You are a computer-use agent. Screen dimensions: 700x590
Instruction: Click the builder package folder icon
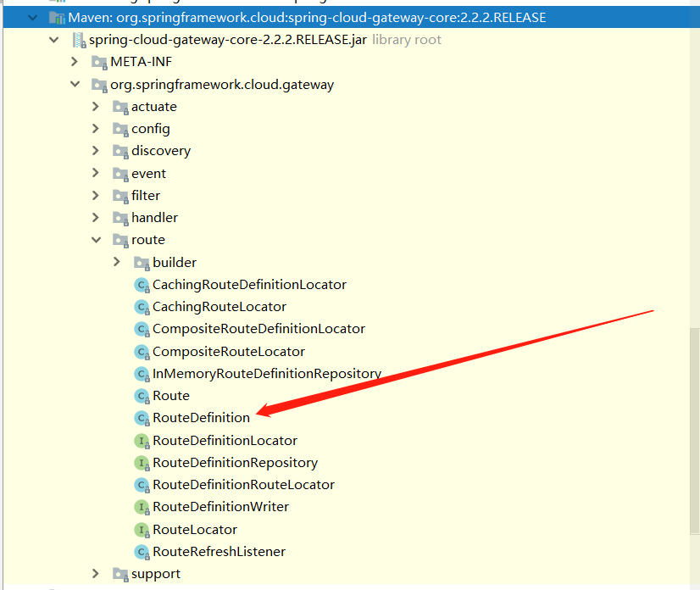(142, 263)
